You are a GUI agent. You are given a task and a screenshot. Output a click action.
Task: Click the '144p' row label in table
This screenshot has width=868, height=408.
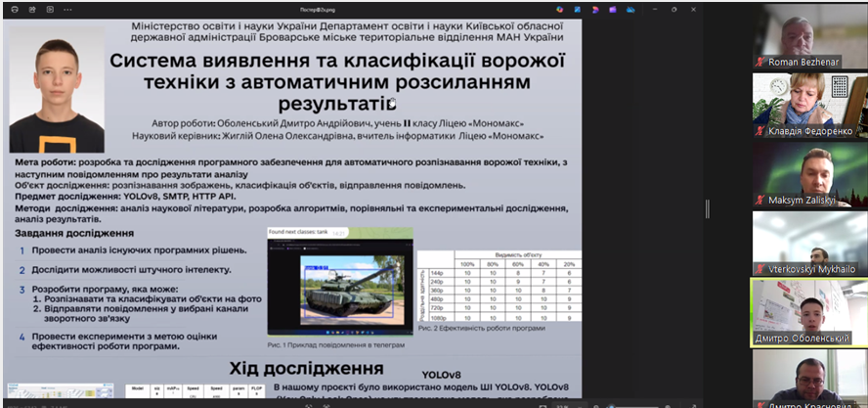[437, 273]
